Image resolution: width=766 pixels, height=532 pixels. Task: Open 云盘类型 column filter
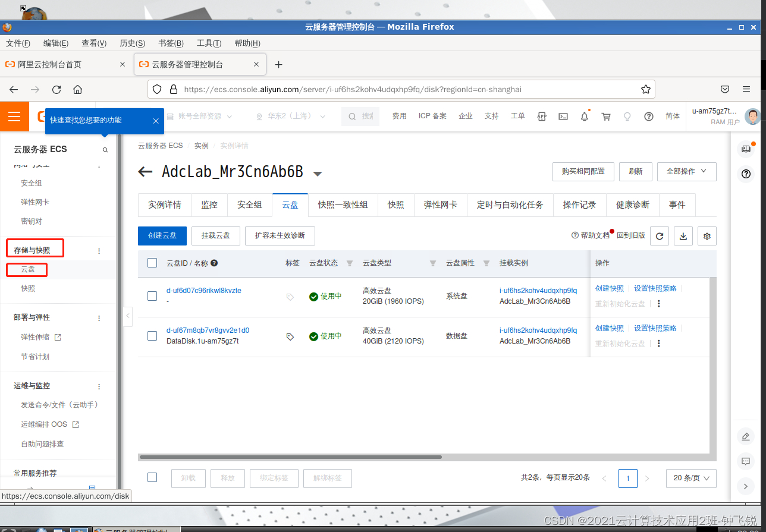click(x=433, y=263)
